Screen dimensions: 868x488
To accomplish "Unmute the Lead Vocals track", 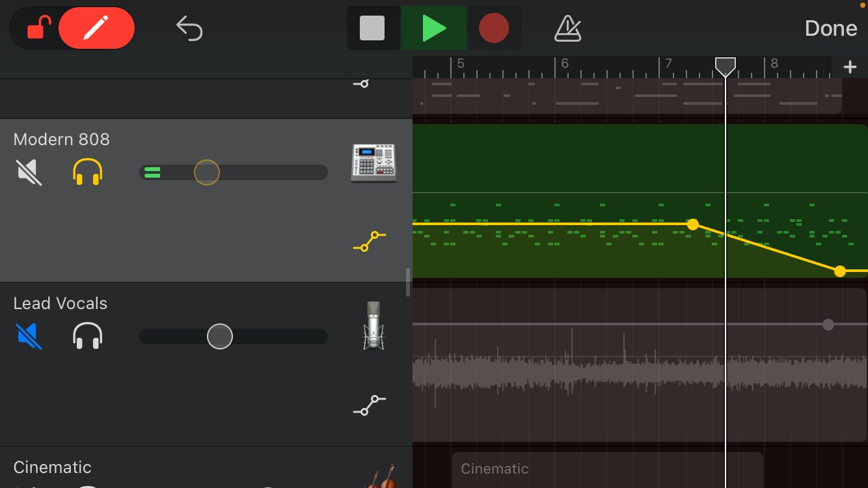I will point(29,336).
